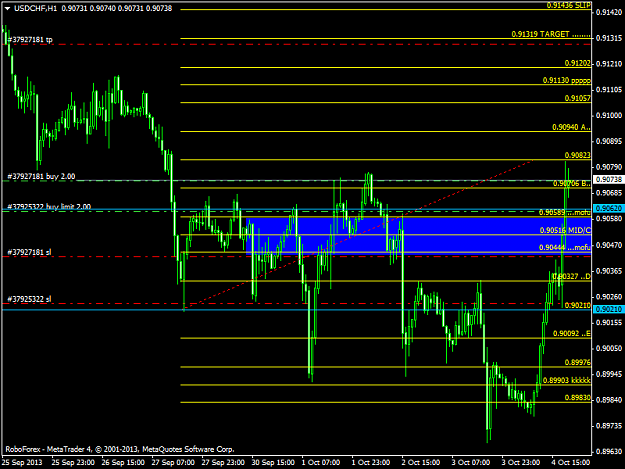Click the 0.90260 price axis value
Viewport: 625px width, 469px height.
coord(609,297)
